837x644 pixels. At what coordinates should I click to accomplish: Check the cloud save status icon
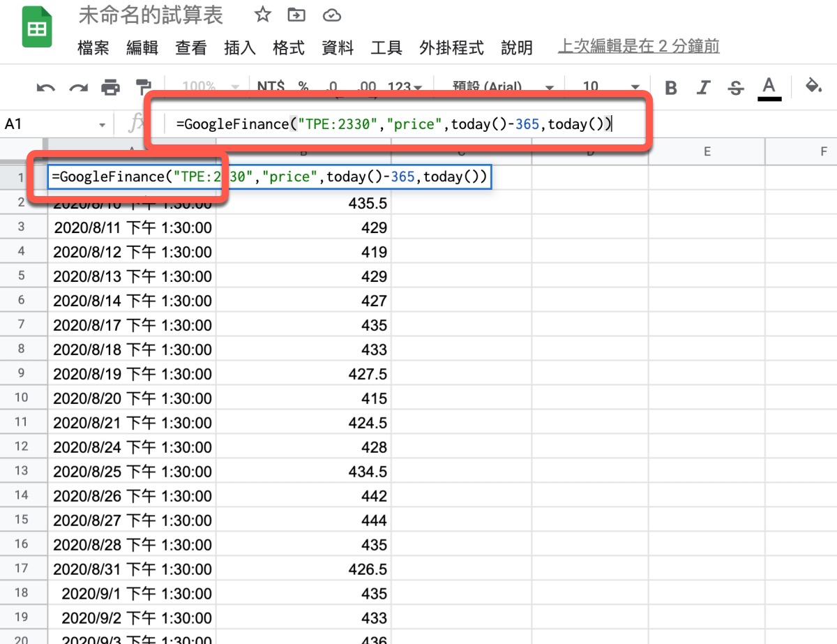click(332, 15)
